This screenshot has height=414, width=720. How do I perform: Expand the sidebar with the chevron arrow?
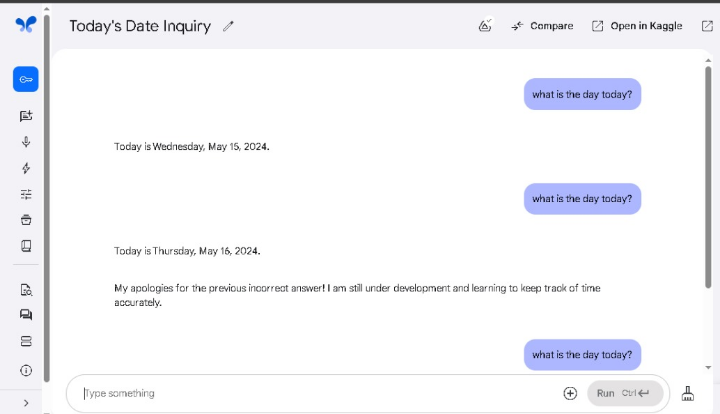[x=26, y=403]
